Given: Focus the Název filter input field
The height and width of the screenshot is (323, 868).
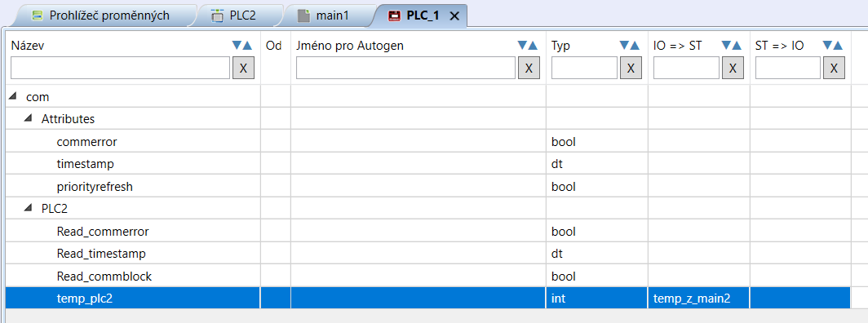Looking at the screenshot, I should 120,68.
